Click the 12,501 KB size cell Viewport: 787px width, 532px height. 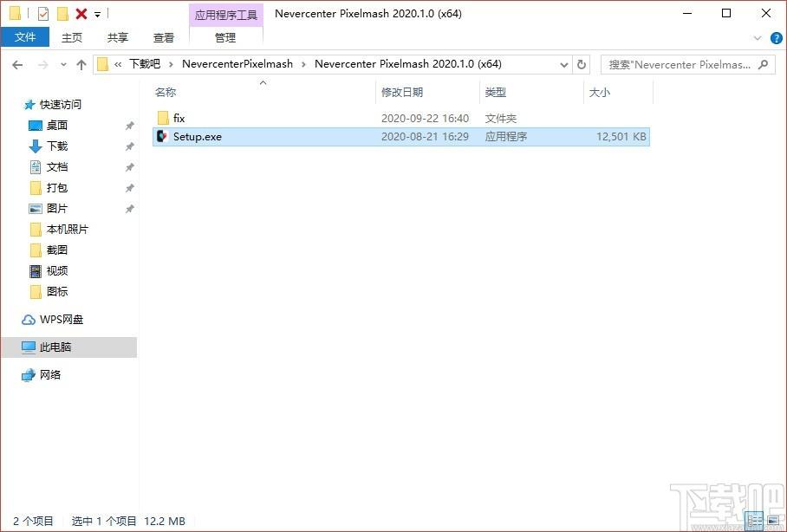click(x=621, y=137)
